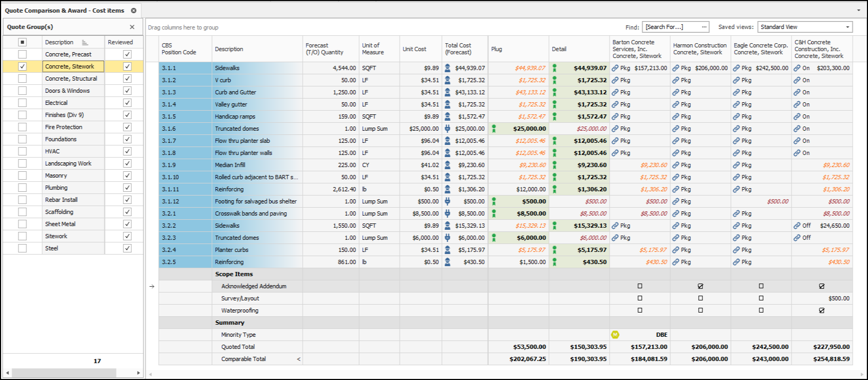Viewport: 868px width, 380px height.
Task: Click the green award ribbon in Planter curbs Detail cell
Action: click(x=554, y=250)
